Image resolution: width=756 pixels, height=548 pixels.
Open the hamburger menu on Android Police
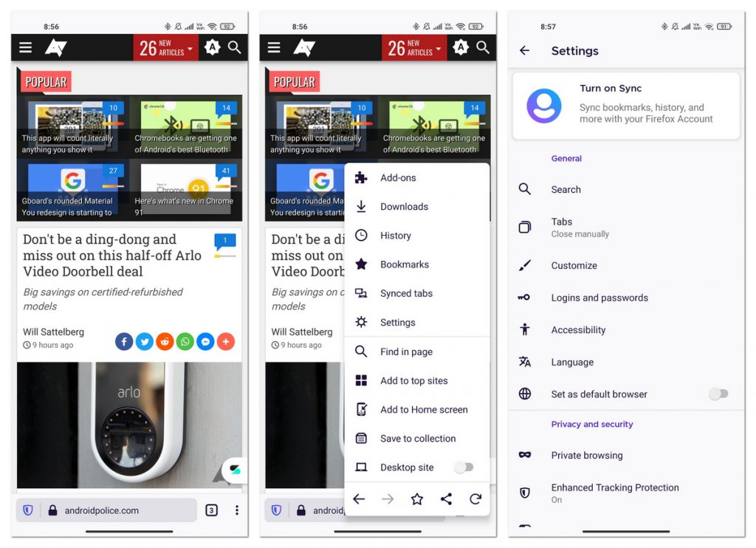point(25,47)
